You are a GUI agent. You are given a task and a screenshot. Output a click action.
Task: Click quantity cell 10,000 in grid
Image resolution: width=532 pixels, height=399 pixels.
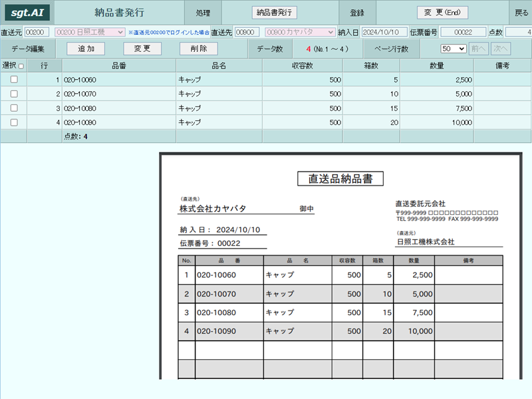437,122
